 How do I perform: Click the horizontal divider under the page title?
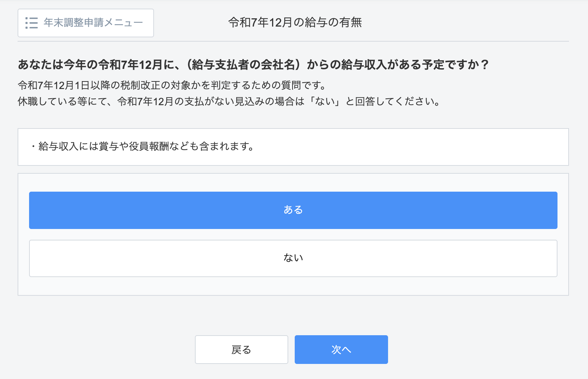[x=293, y=41]
